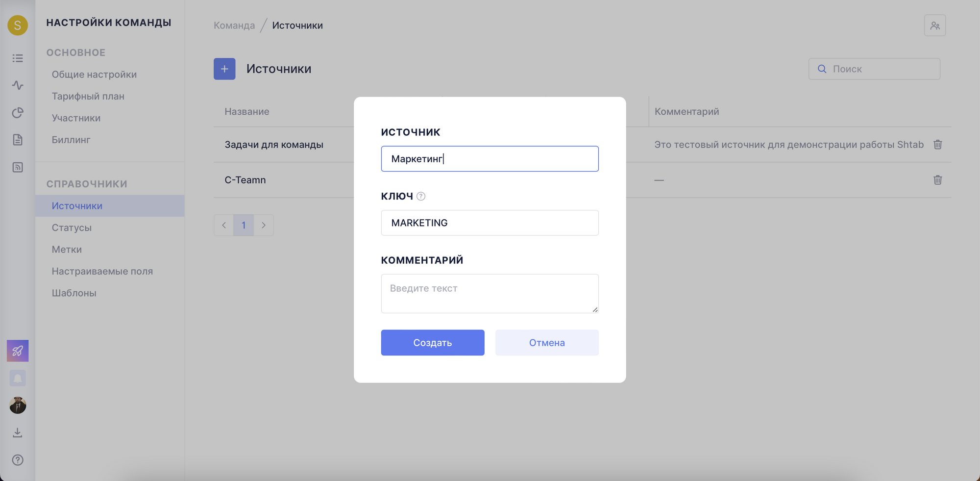This screenshot has width=980, height=481.
Task: Open the task list icon in sidebar
Action: pos(18,58)
